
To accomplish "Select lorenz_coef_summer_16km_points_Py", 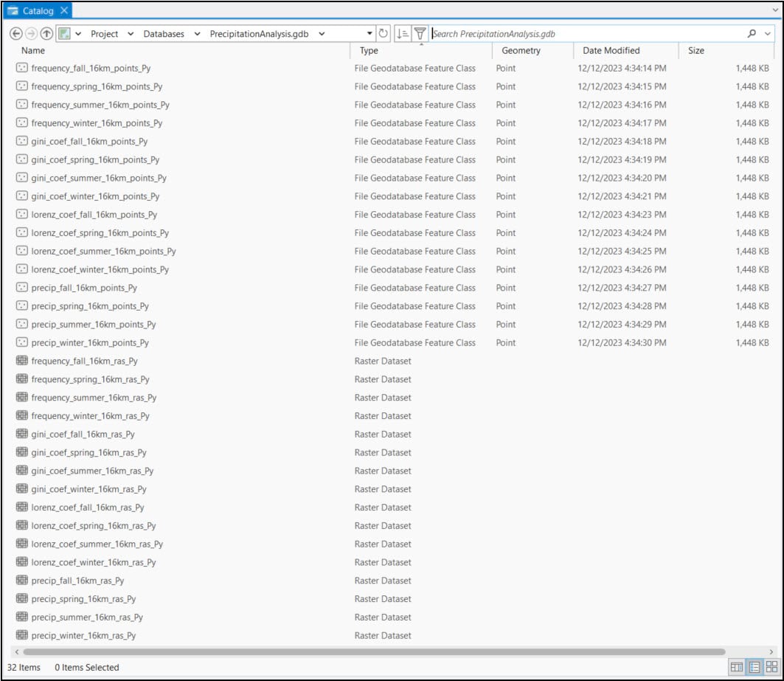I will (x=103, y=251).
